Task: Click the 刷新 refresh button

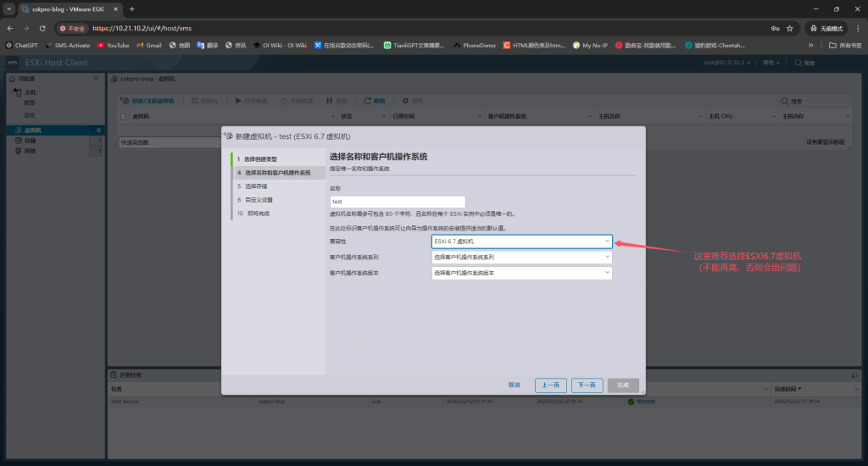Action: pos(374,101)
